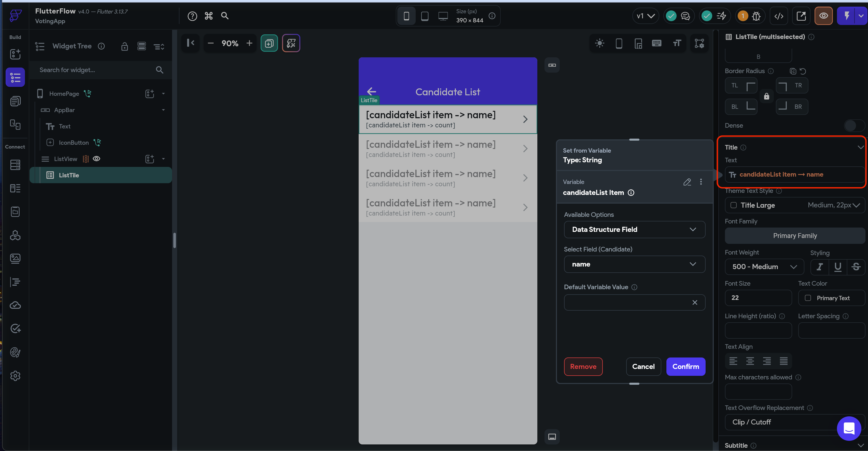The width and height of the screenshot is (868, 451).
Task: Collapse the Title section chevron
Action: (861, 148)
